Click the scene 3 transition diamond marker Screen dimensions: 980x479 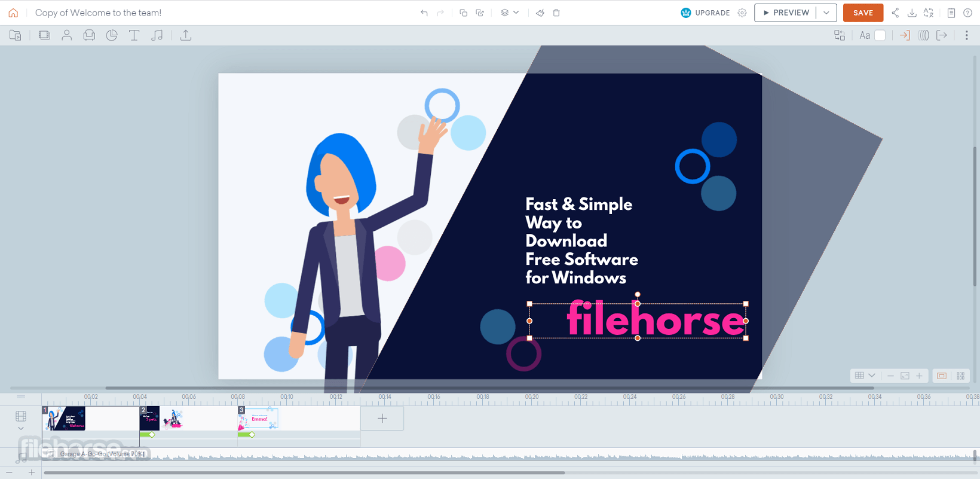(252, 435)
